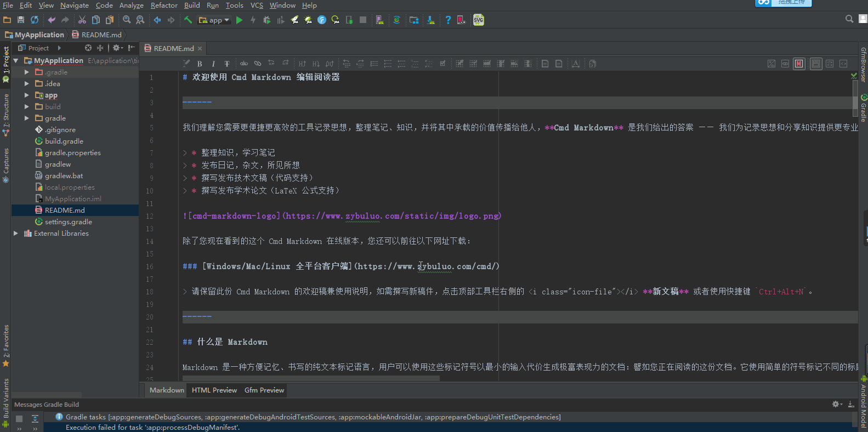The width and height of the screenshot is (868, 432).
Task: Insert link with the chain icon
Action: point(258,64)
